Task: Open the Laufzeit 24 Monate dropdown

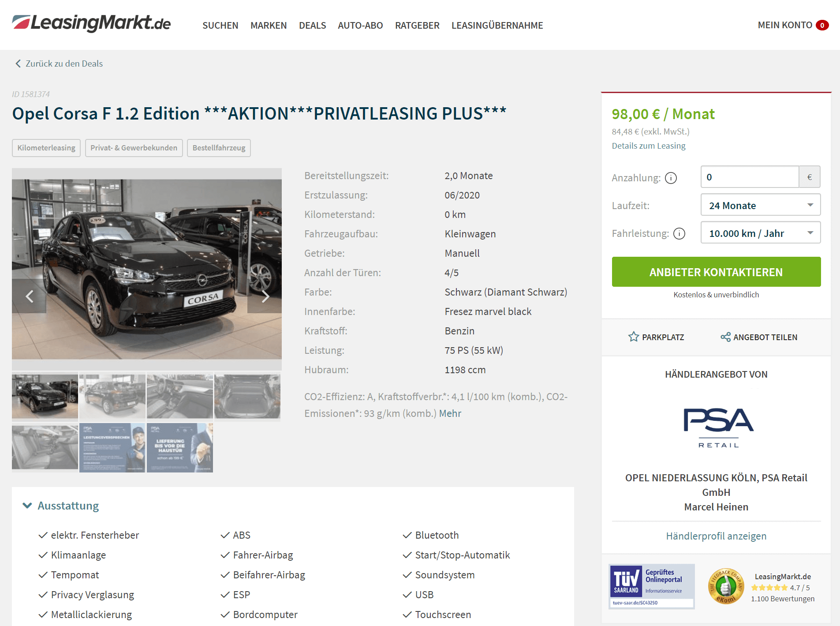Action: pyautogui.click(x=761, y=205)
